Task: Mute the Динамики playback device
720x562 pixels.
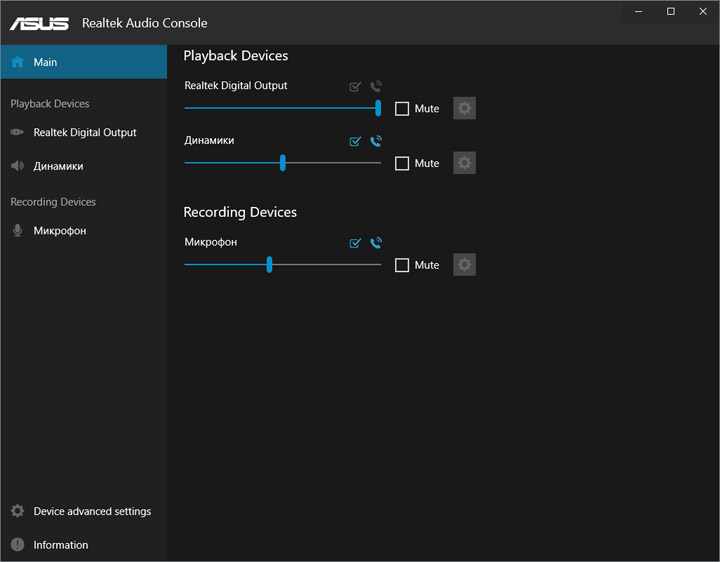Action: pyautogui.click(x=402, y=164)
